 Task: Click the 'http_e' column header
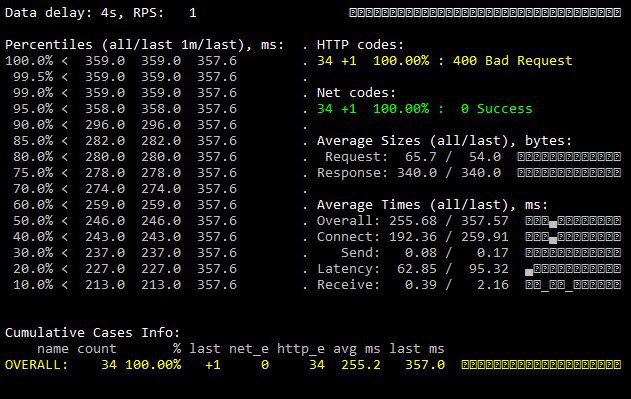[301, 349]
